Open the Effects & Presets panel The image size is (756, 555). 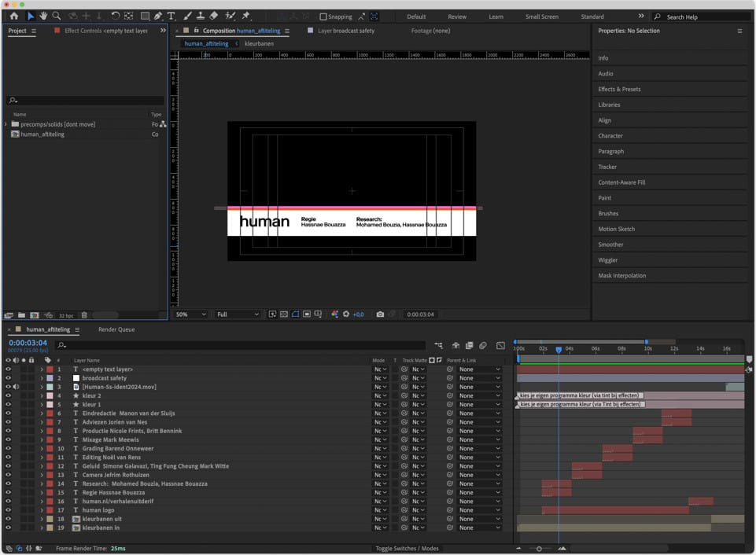click(x=619, y=89)
